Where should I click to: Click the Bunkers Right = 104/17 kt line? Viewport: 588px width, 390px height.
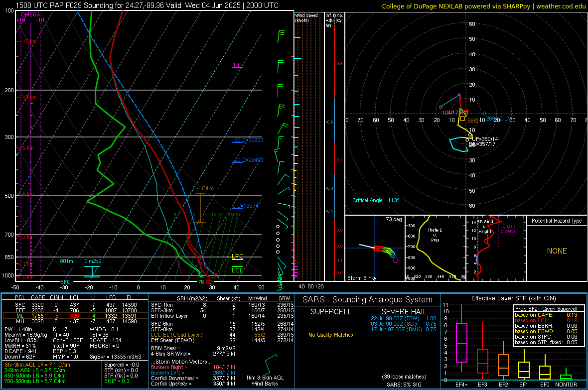point(193,367)
